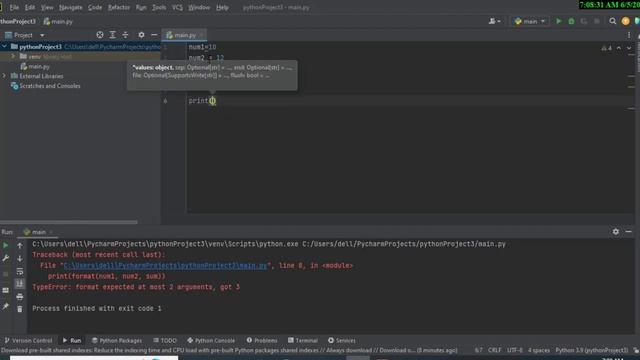Toggle Pin Tab in Run panel
Screen dimensions: 640x360
[x=6, y=306]
